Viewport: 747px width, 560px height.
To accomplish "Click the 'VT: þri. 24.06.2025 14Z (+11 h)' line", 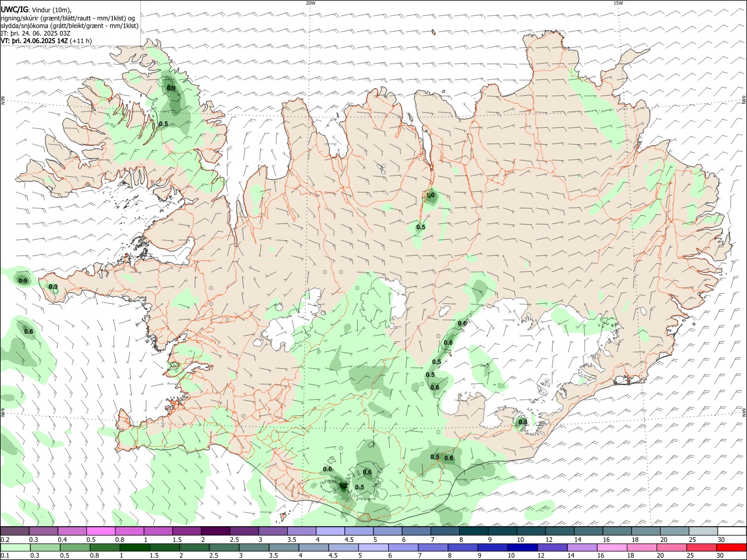I will (x=46, y=41).
